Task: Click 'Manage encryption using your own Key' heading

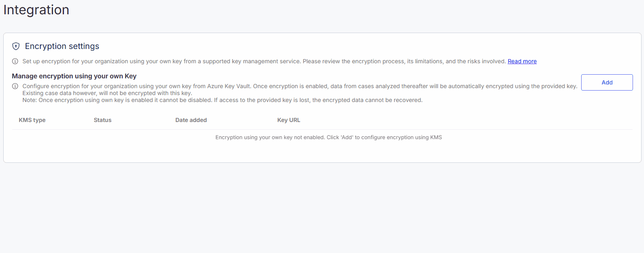Action: [74, 76]
